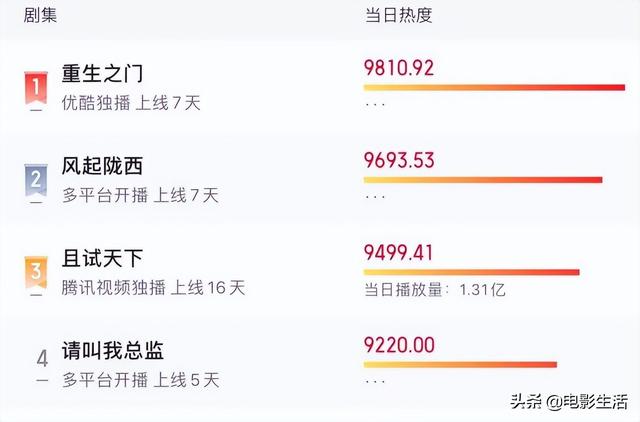
Task: Expand the dots under 9220.00
Action: tap(375, 381)
